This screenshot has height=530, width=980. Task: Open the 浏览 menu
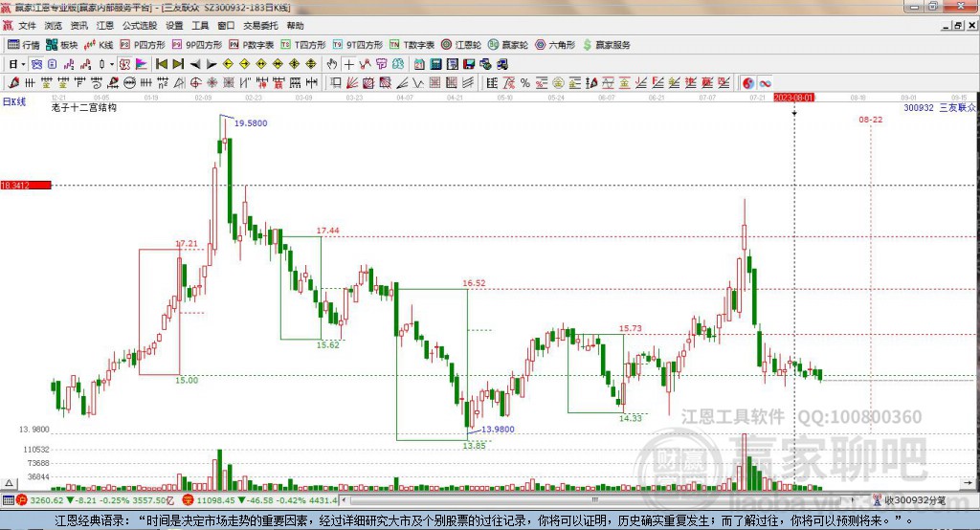coord(54,26)
